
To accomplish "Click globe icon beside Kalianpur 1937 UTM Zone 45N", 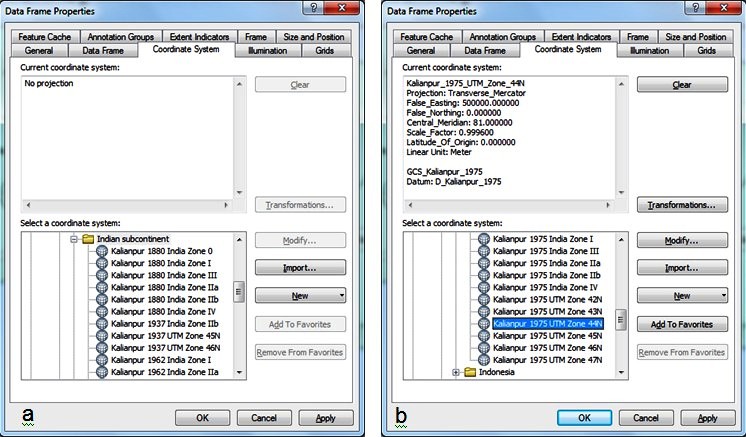I will coord(102,335).
